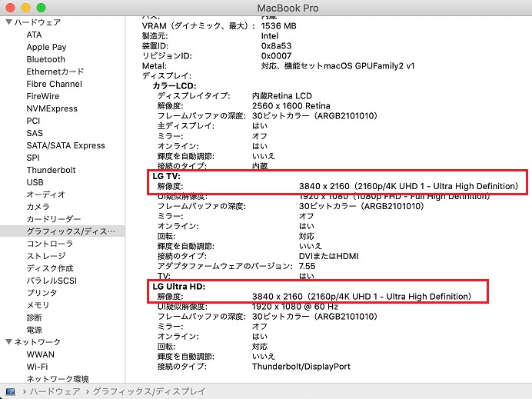Click the 2560 x 1600 Retina value
532x399 pixels.
[x=291, y=106]
